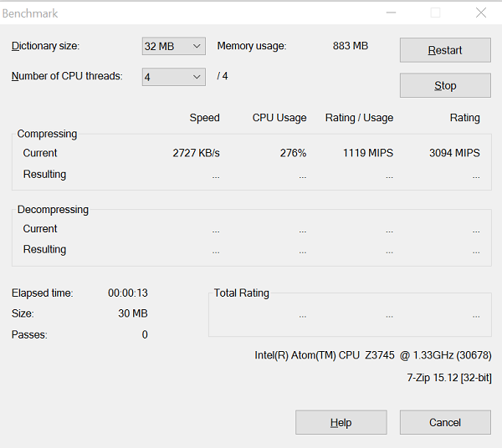The image size is (502, 448).
Task: Click the 1119 MIPS rating per usage value
Action: click(x=367, y=153)
